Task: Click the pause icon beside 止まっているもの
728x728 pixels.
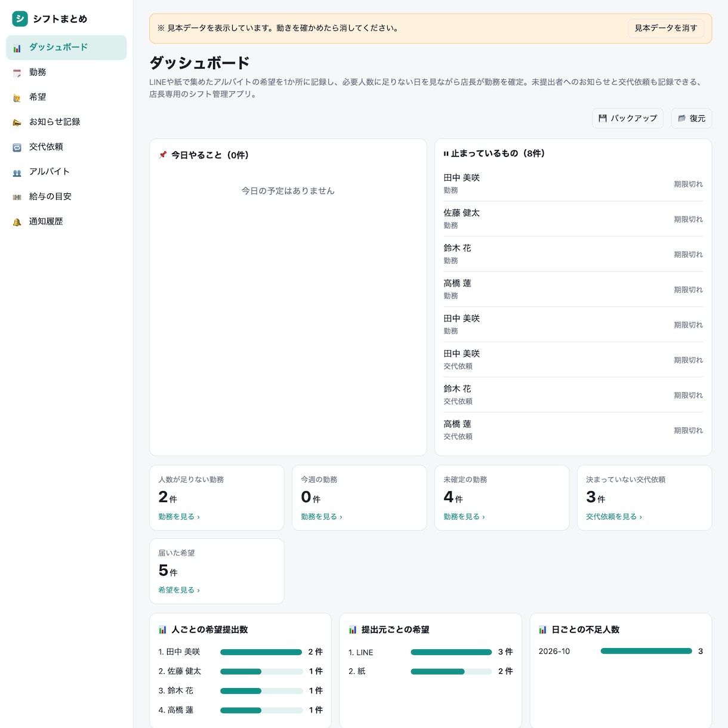Action: [x=446, y=153]
